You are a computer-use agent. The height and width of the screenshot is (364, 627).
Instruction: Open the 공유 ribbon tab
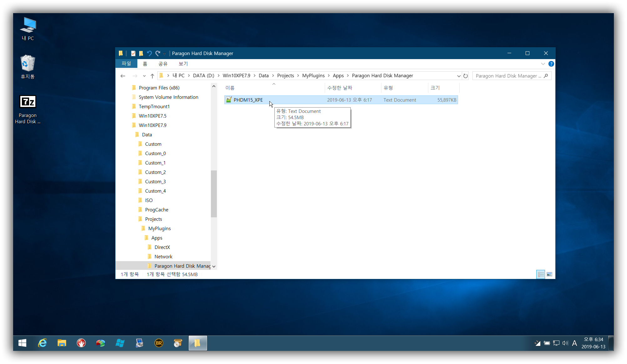pyautogui.click(x=163, y=63)
